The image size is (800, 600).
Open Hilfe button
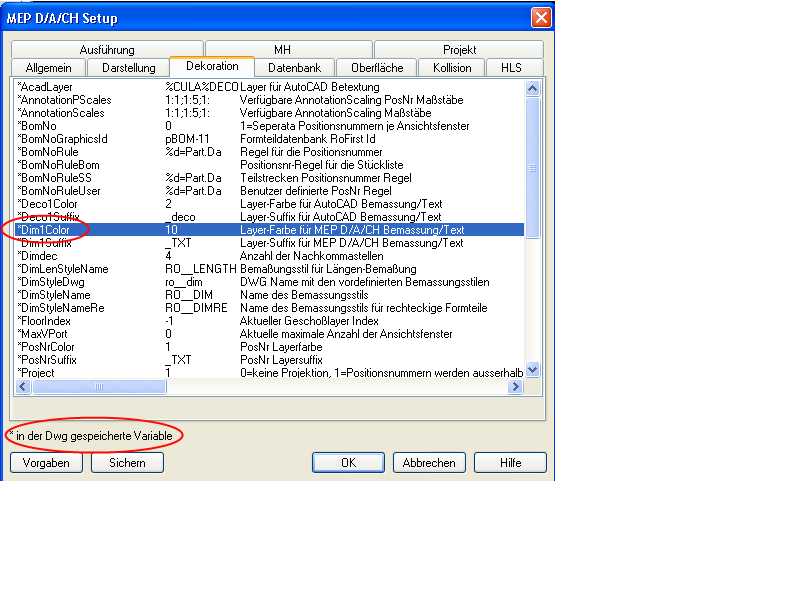coord(510,463)
